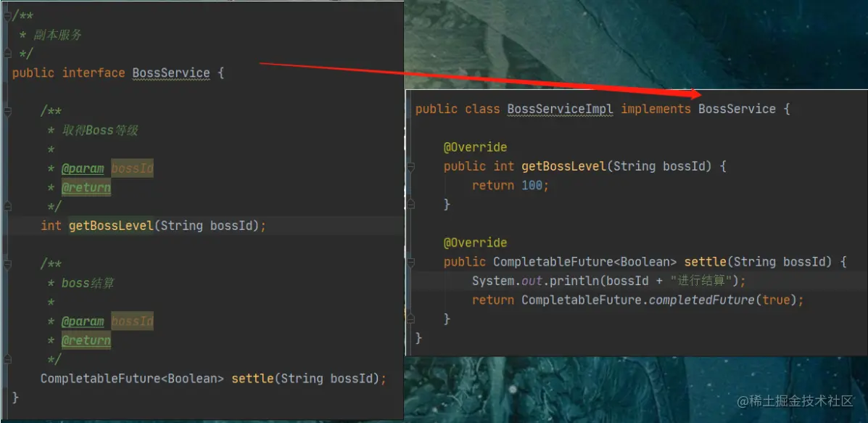Click final closing brace of BossServiceImpl class
The image size is (868, 423).
(419, 337)
